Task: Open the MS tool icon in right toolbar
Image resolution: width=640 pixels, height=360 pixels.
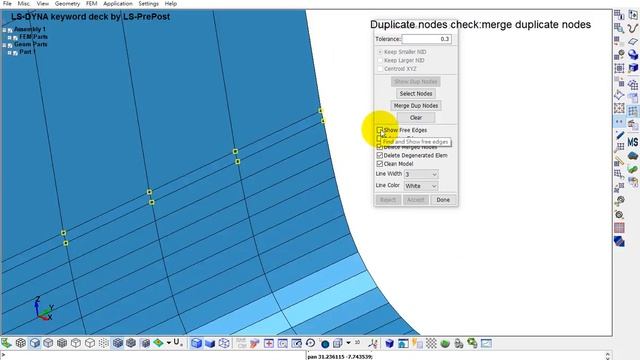Action: pyautogui.click(x=633, y=142)
